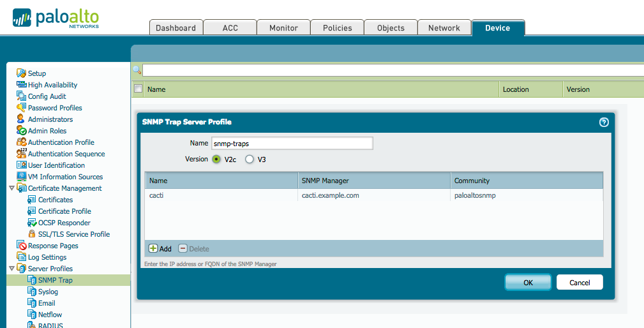Click the Admin Roles icon

[21, 131]
